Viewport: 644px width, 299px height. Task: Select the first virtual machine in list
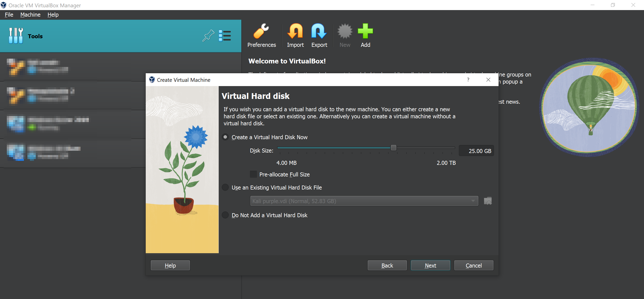73,67
